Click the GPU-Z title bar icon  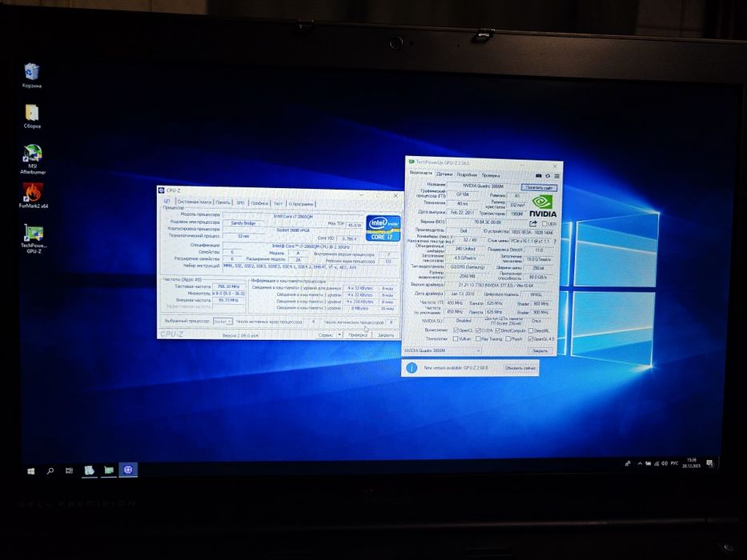[412, 162]
